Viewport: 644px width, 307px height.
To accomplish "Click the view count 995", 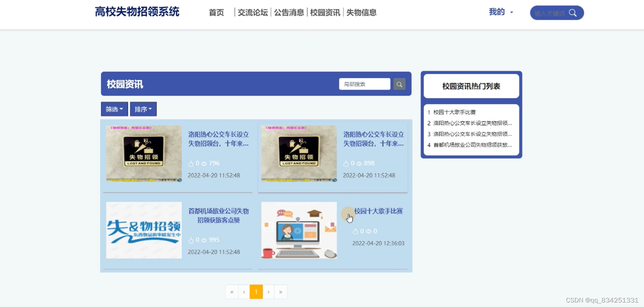I will 214,240.
